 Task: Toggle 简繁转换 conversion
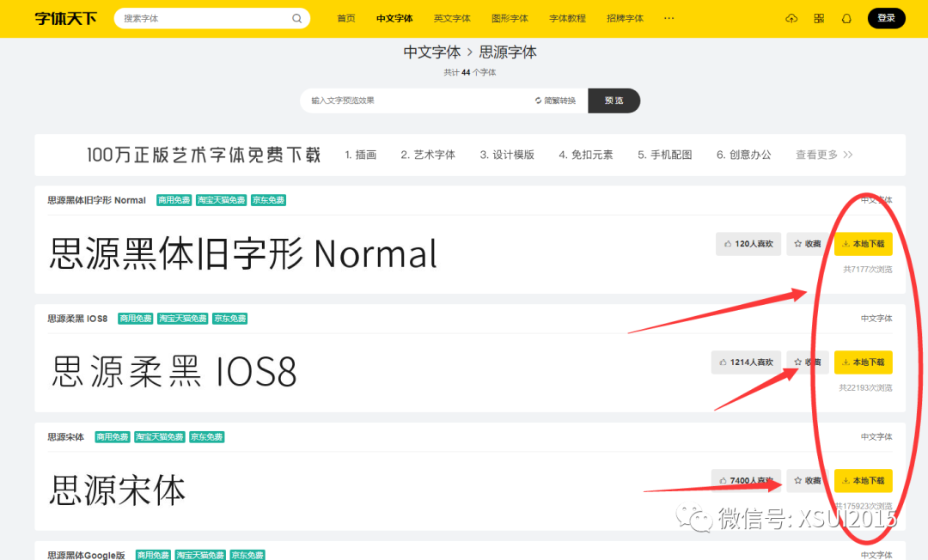[x=555, y=100]
